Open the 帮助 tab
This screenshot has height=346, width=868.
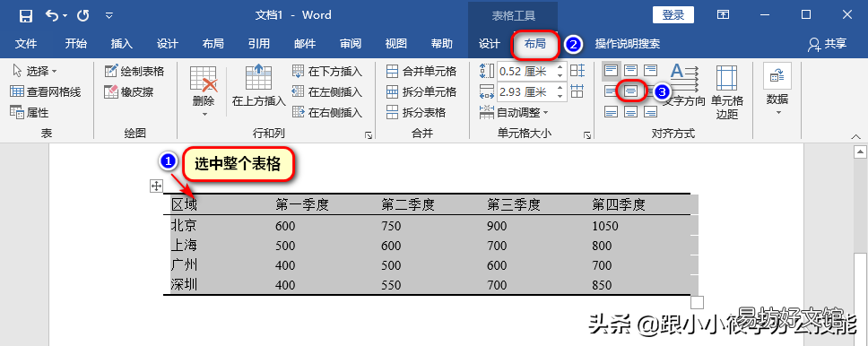click(x=442, y=44)
